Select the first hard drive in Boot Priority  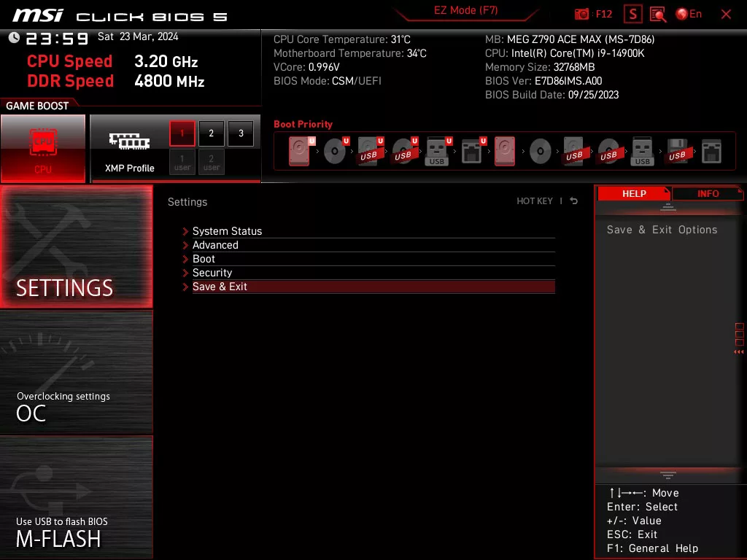click(298, 150)
